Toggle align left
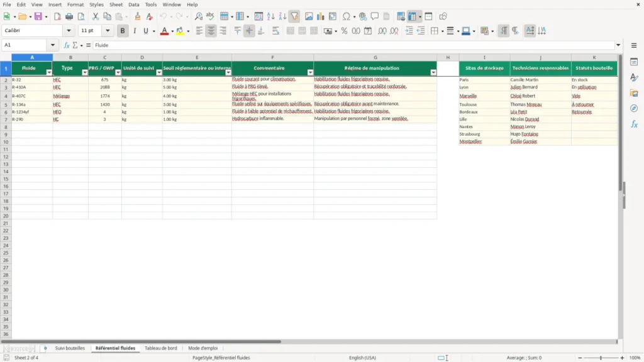This screenshot has height=362, width=644. click(199, 31)
